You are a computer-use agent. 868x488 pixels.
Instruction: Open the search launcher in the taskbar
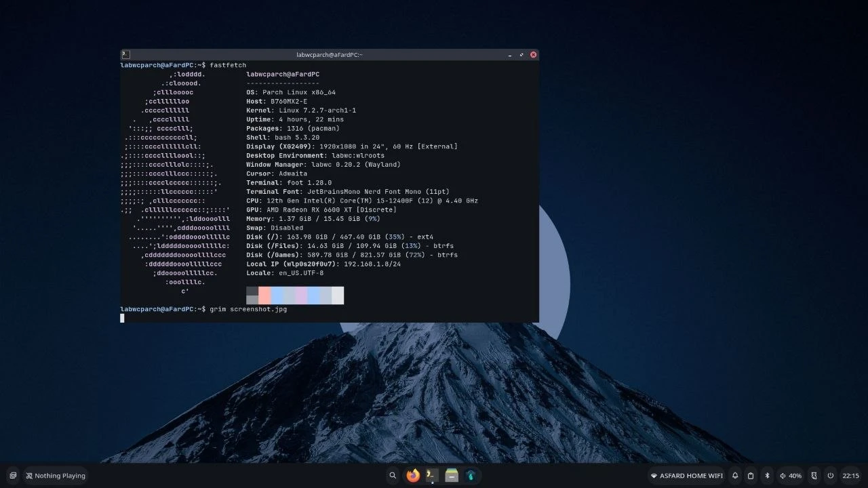pos(393,476)
